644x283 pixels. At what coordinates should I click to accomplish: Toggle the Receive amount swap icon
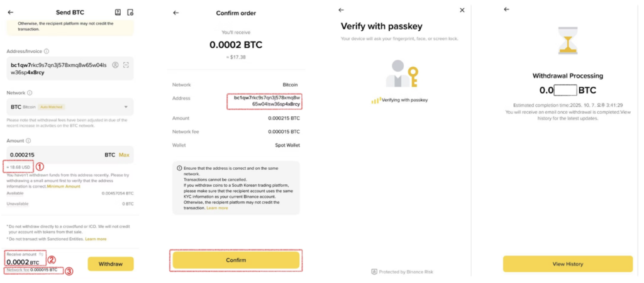point(42,255)
